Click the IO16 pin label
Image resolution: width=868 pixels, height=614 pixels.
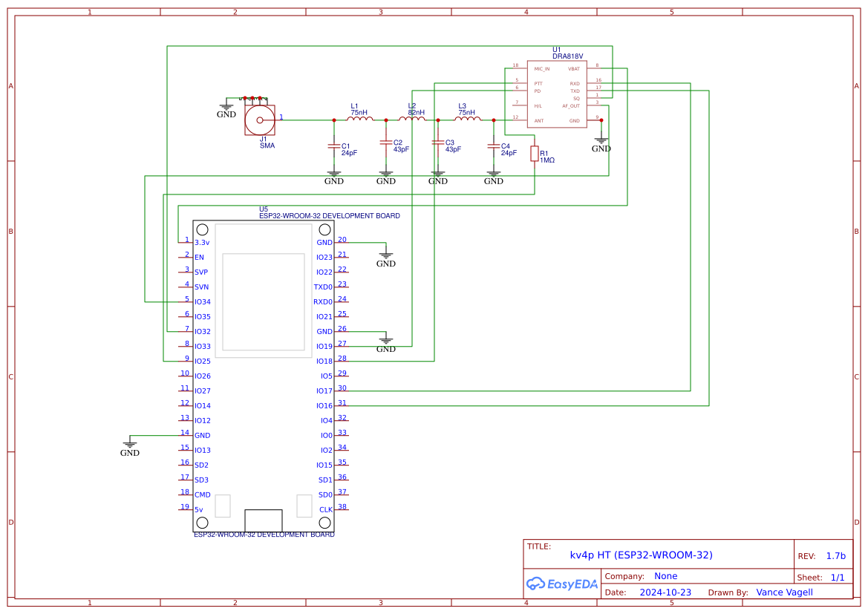324,406
